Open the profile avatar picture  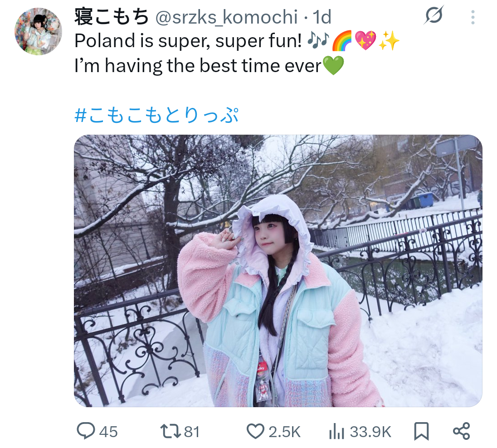point(38,31)
